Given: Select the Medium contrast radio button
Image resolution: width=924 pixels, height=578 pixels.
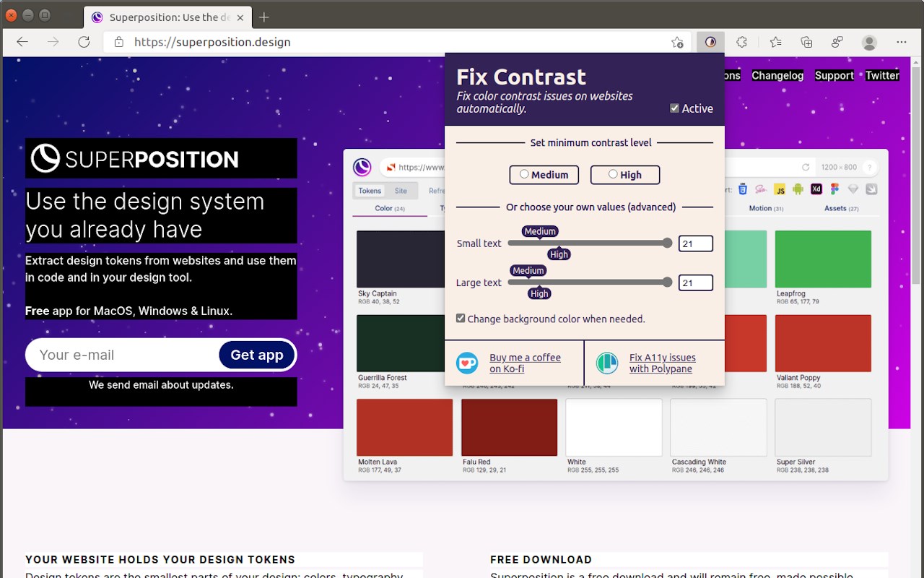Looking at the screenshot, I should click(524, 174).
